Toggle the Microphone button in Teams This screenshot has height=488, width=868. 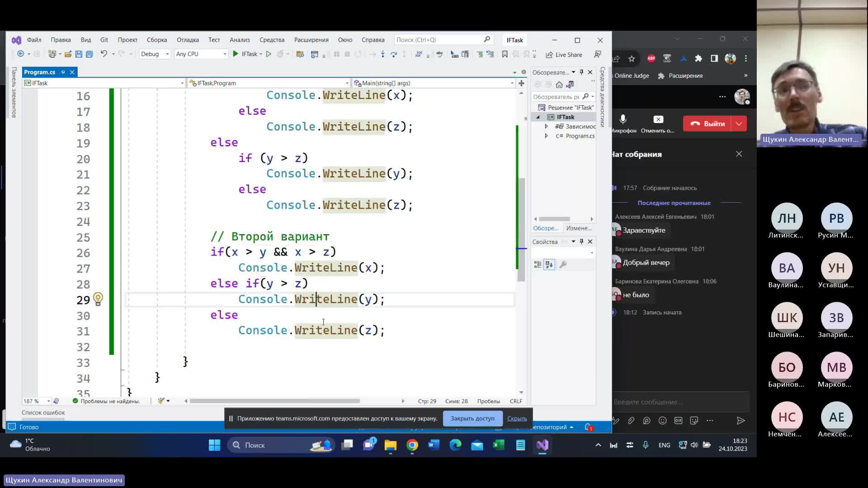pyautogui.click(x=623, y=123)
